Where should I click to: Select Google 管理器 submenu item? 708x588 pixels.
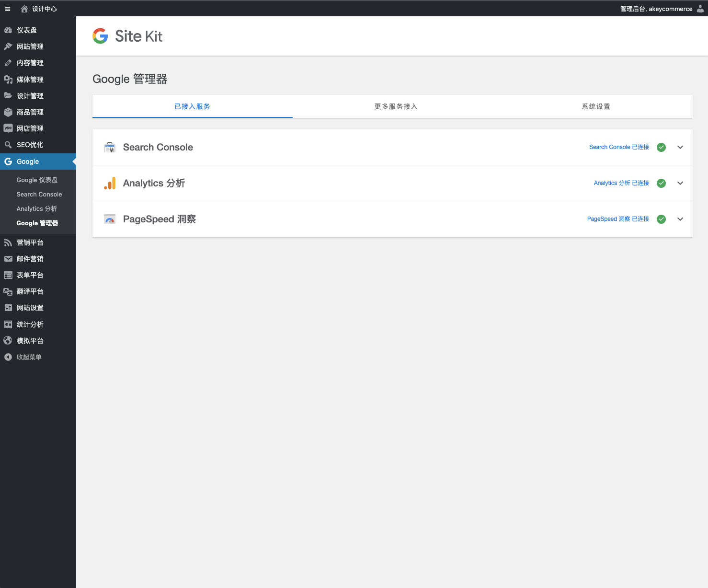pyautogui.click(x=38, y=223)
